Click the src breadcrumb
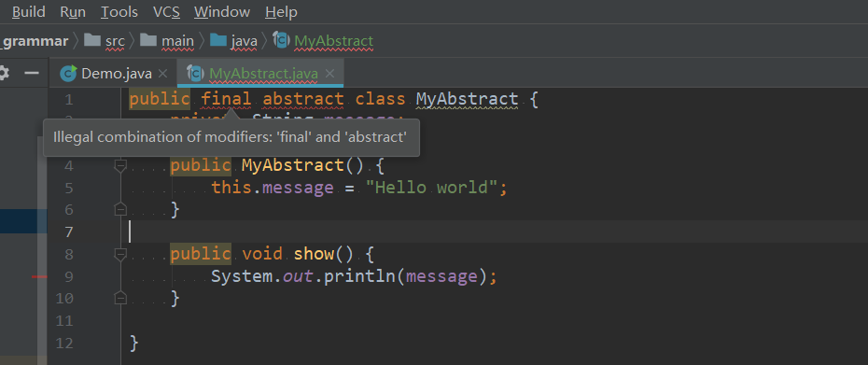The width and height of the screenshot is (868, 365). click(x=115, y=40)
